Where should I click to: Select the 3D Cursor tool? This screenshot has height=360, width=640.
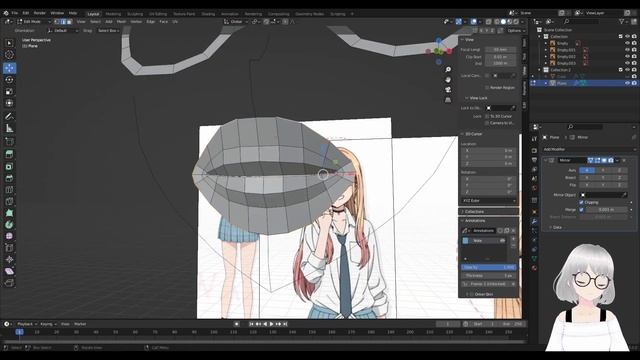click(9, 55)
